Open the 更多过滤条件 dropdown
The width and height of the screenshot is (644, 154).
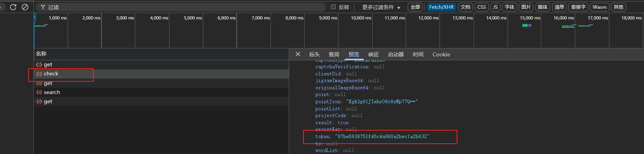point(381,7)
